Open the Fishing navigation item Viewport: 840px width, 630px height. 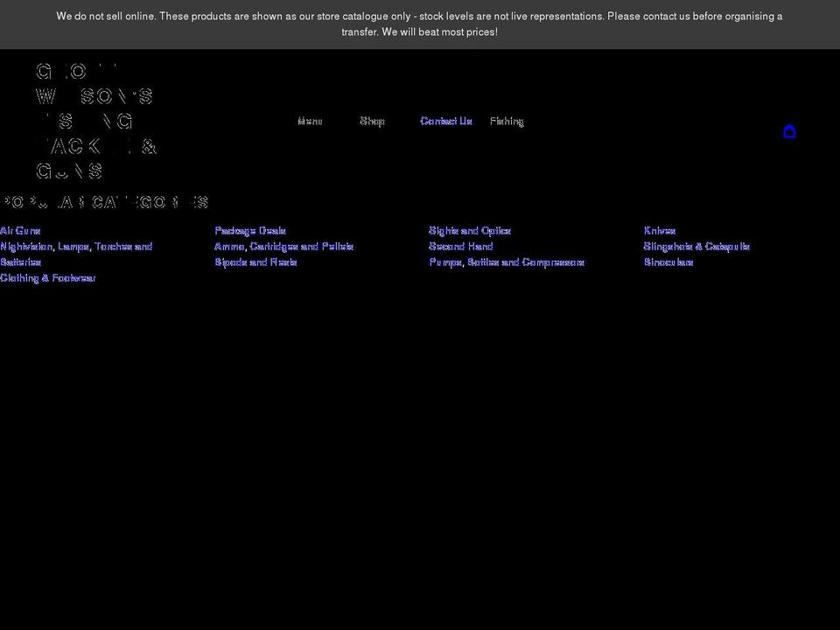pyautogui.click(x=507, y=121)
